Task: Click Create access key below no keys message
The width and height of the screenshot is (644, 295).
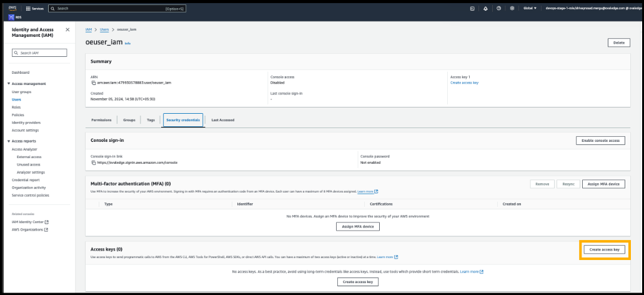Action: 358,282
